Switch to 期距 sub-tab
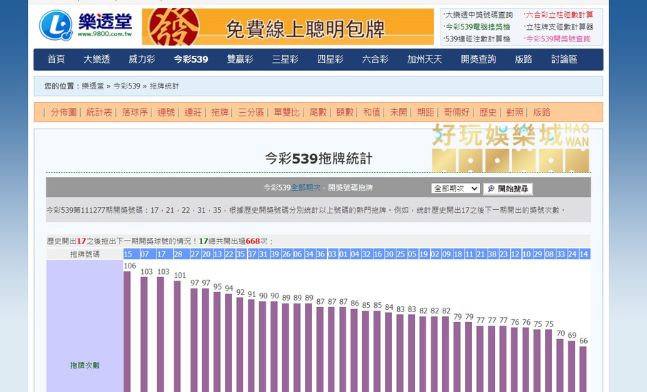This screenshot has height=392, width=647. [x=425, y=112]
